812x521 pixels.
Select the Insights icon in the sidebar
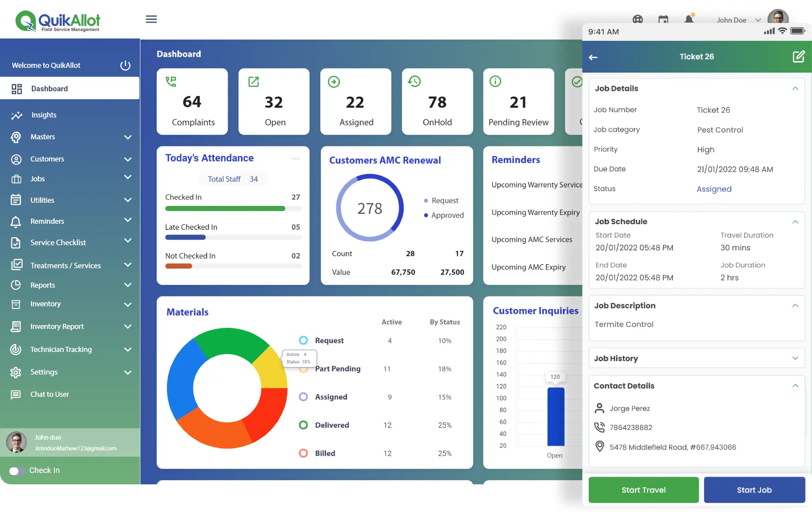click(x=16, y=115)
